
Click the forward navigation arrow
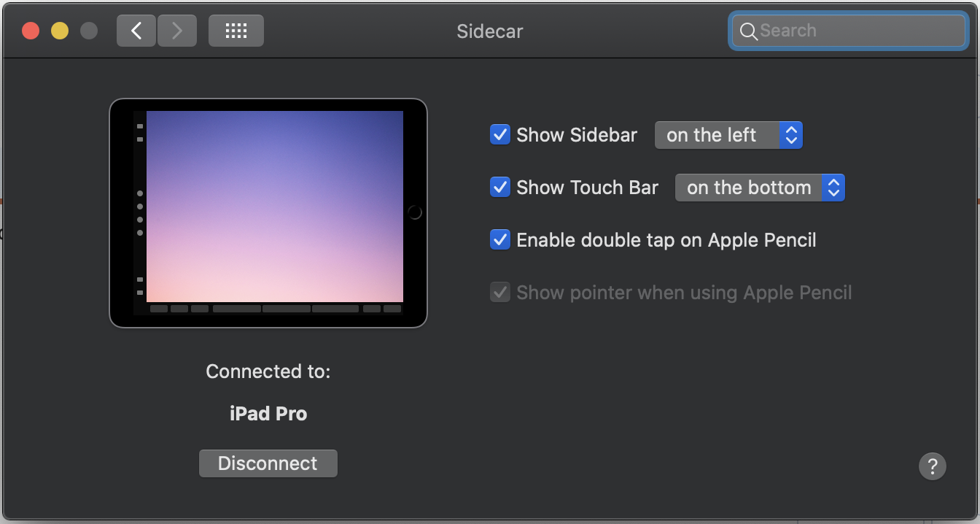pos(176,31)
